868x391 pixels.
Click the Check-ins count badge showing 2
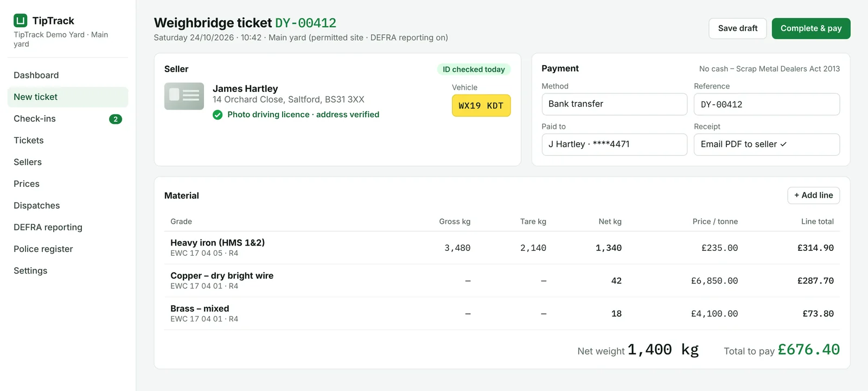(116, 119)
